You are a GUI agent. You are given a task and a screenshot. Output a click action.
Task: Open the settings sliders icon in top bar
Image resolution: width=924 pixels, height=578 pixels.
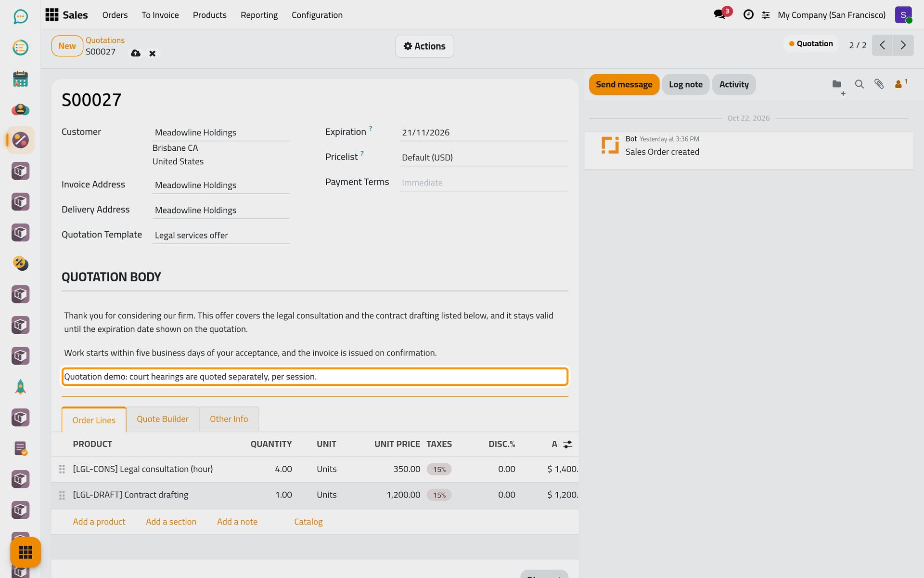tap(766, 15)
